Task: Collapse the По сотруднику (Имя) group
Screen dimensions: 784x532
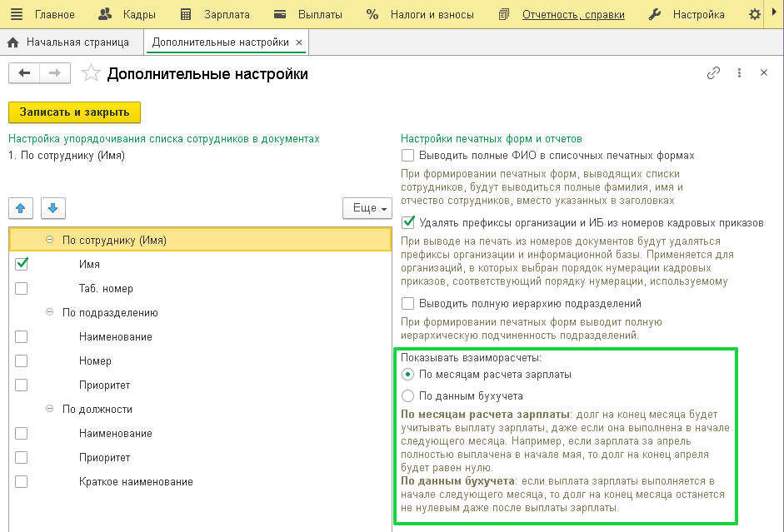Action: click(x=49, y=240)
